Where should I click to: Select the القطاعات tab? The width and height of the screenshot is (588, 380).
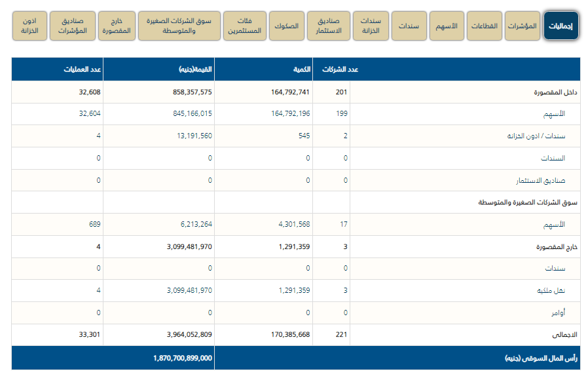[x=485, y=26]
